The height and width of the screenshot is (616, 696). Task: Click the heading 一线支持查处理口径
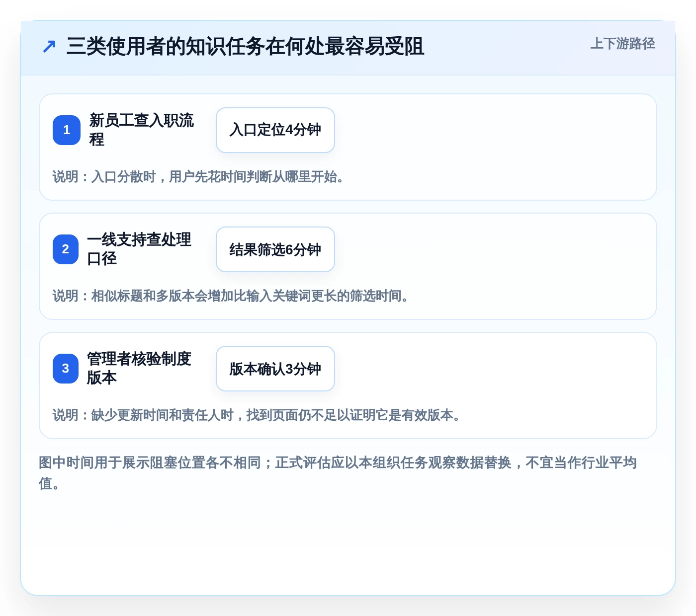pos(139,249)
